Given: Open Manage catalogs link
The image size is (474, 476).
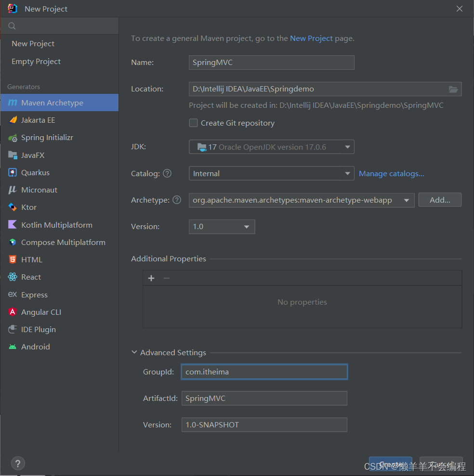Looking at the screenshot, I should [391, 174].
